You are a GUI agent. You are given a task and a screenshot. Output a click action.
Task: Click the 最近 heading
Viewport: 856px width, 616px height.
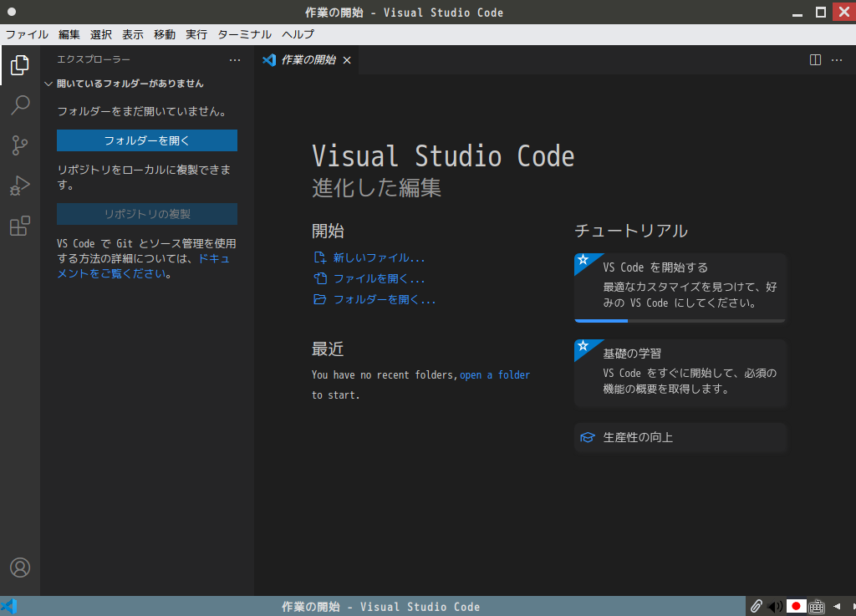tap(328, 349)
